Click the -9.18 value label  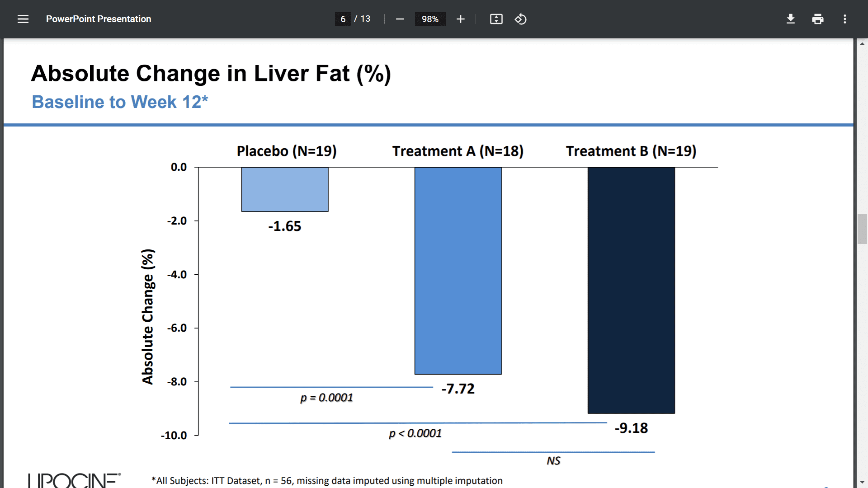click(x=631, y=428)
